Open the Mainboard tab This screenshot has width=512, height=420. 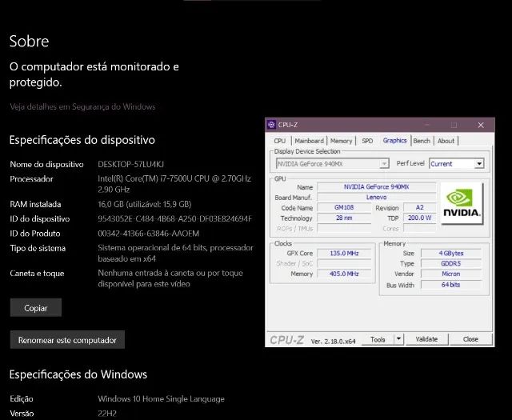click(x=309, y=141)
